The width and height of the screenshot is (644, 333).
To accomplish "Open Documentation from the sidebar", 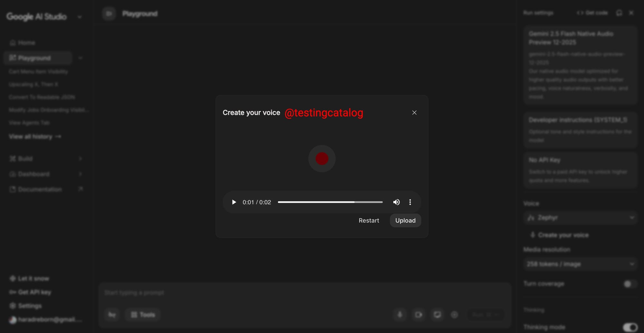I will click(x=40, y=189).
